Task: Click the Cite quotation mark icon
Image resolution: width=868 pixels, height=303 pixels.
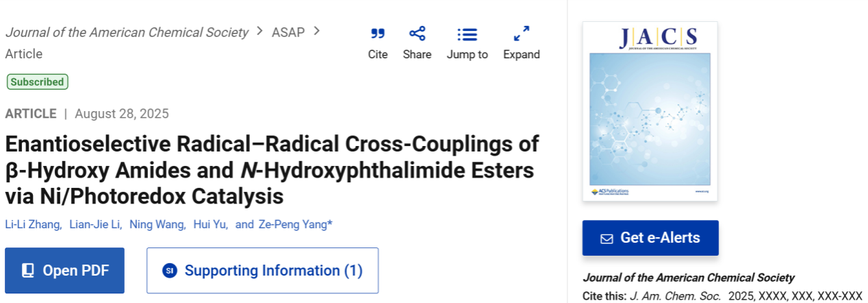Action: pos(378,34)
